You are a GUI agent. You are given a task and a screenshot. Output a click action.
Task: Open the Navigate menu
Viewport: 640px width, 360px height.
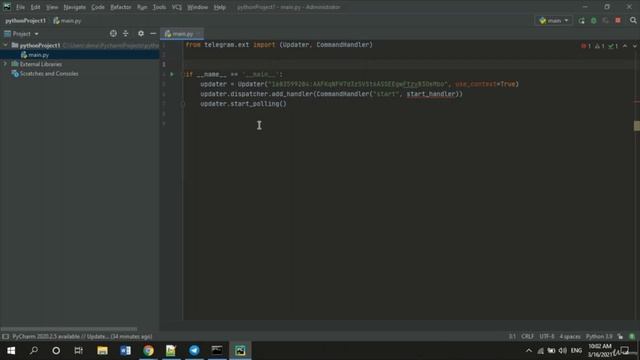tap(75, 7)
